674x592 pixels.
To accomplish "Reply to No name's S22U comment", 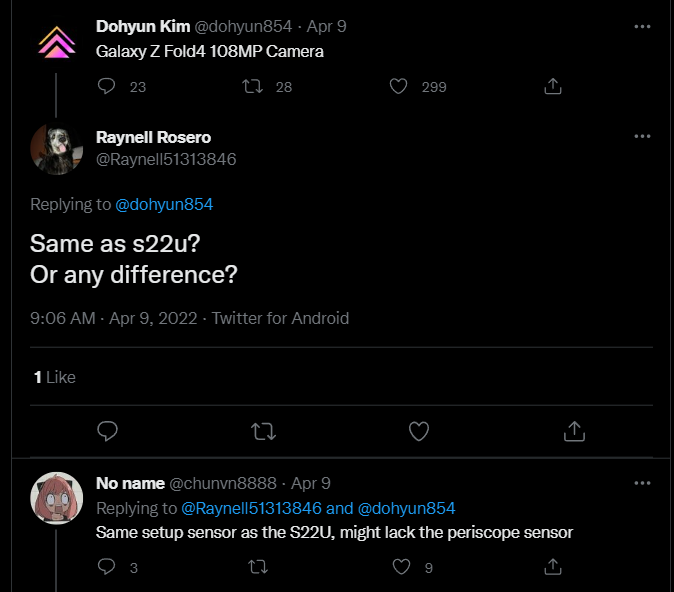I will point(108,567).
